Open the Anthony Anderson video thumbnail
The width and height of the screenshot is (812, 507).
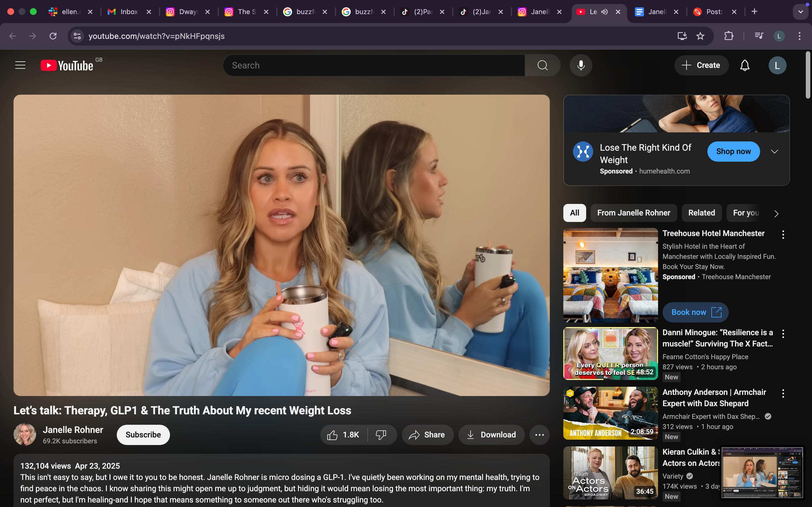pos(610,413)
